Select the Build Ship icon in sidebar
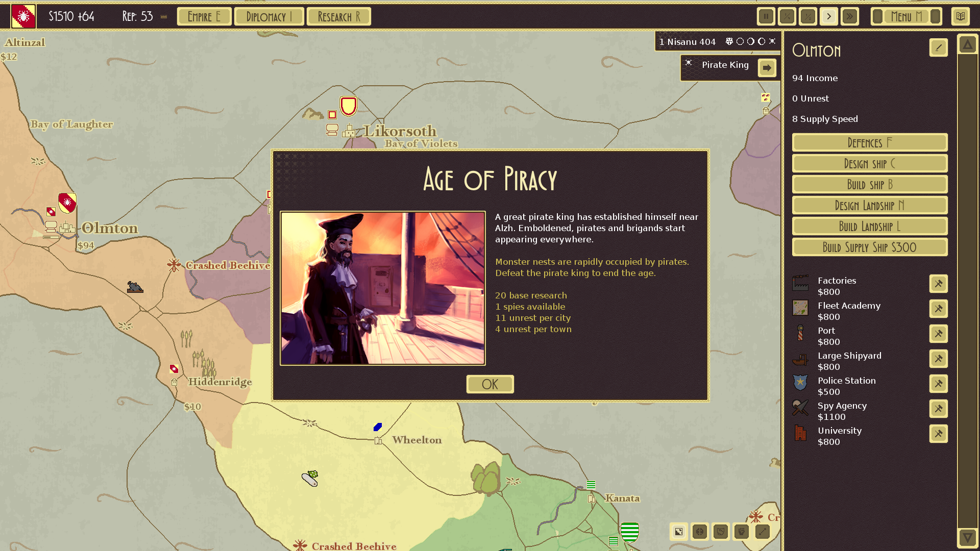980x551 pixels. pos(869,184)
